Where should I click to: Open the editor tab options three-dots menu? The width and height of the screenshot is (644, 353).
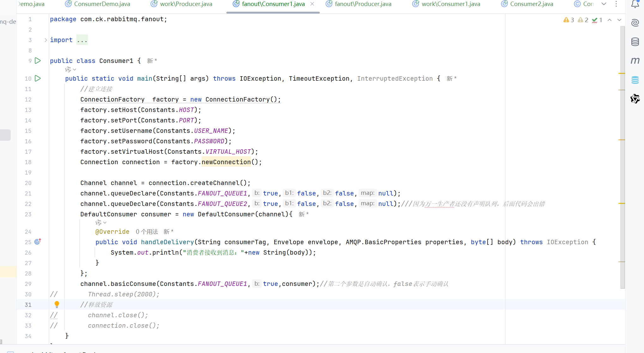[x=616, y=4]
